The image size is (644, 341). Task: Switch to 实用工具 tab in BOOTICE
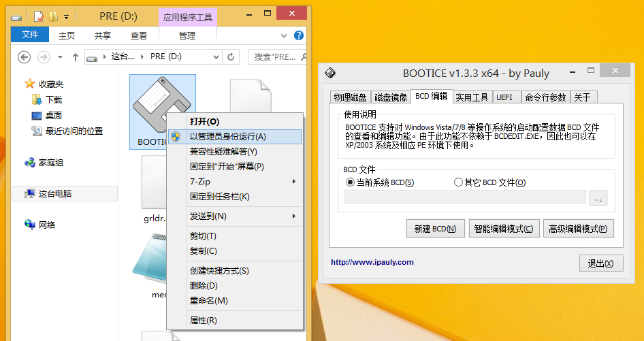(472, 97)
